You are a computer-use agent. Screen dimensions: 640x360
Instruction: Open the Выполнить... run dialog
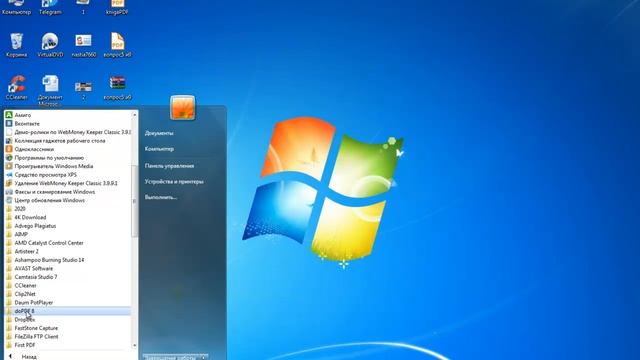click(x=161, y=197)
